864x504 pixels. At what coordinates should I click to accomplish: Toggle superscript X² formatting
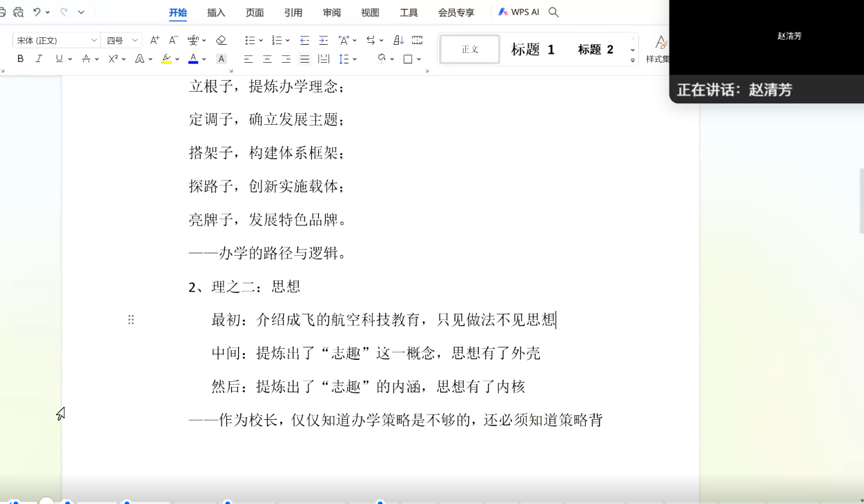coord(113,59)
